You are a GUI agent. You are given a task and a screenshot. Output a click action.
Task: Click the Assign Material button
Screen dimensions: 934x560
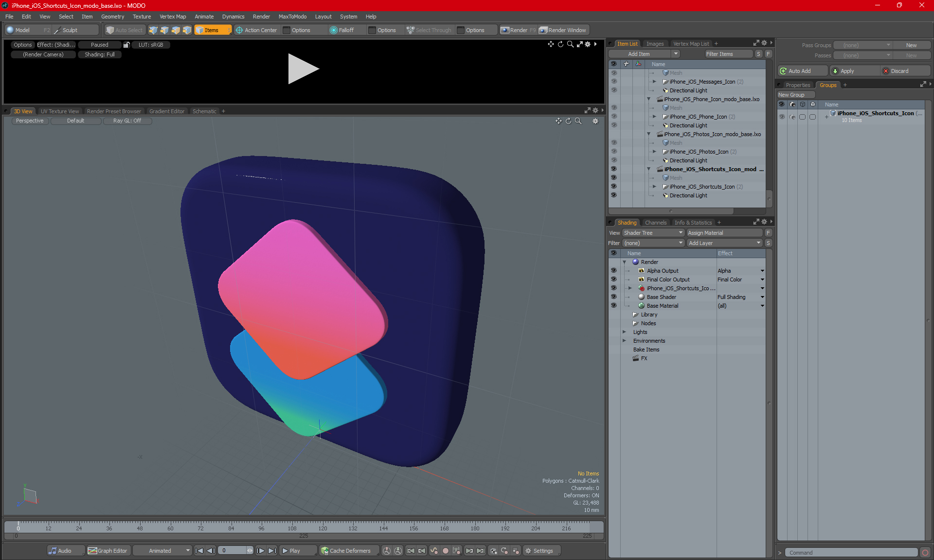pos(724,233)
